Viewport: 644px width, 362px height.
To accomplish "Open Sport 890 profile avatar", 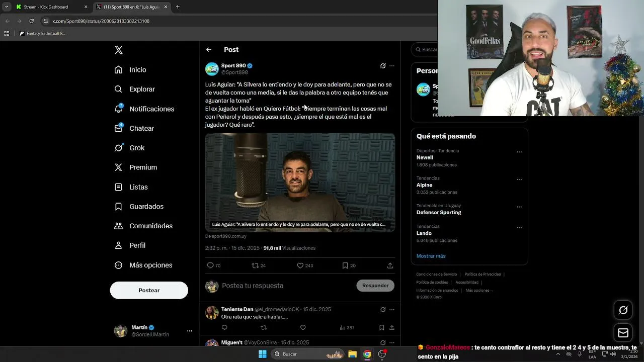I will click(212, 69).
